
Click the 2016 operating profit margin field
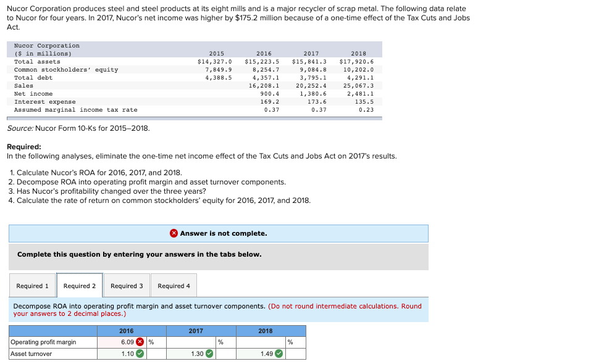click(122, 342)
